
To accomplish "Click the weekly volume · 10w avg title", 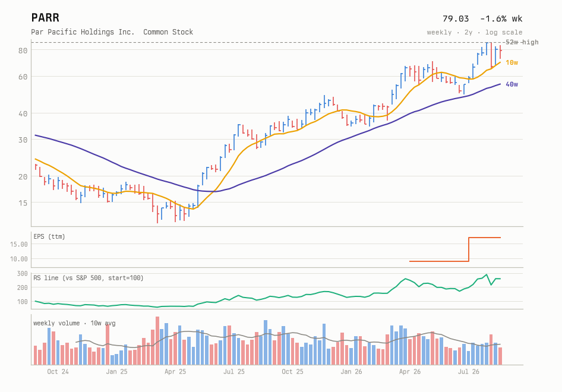I will pos(74,323).
